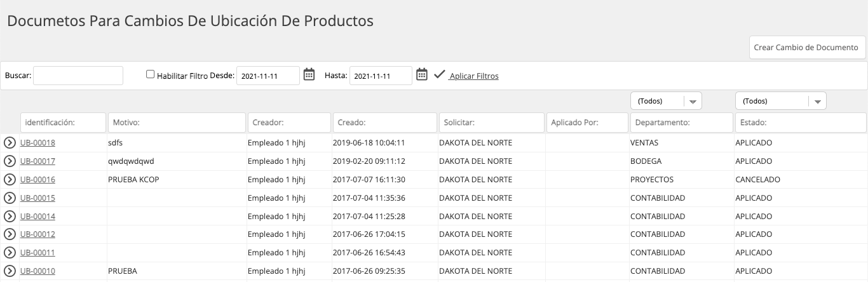Open document link UB-00018

[37, 143]
